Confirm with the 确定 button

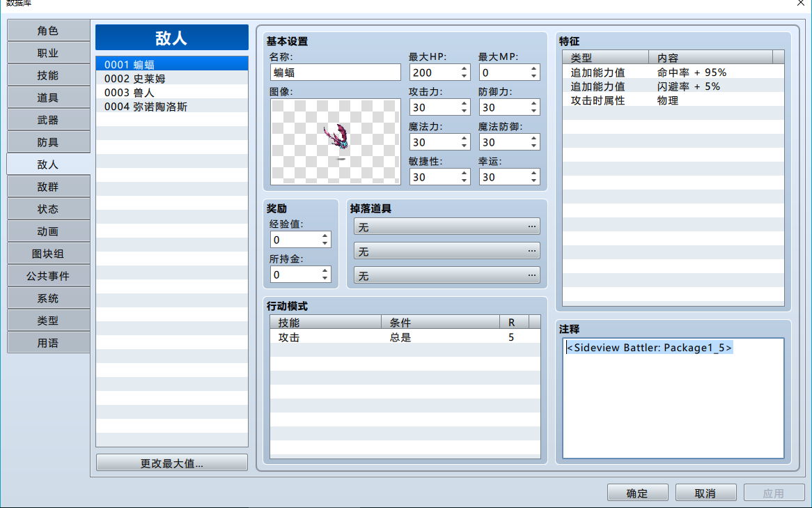point(637,493)
